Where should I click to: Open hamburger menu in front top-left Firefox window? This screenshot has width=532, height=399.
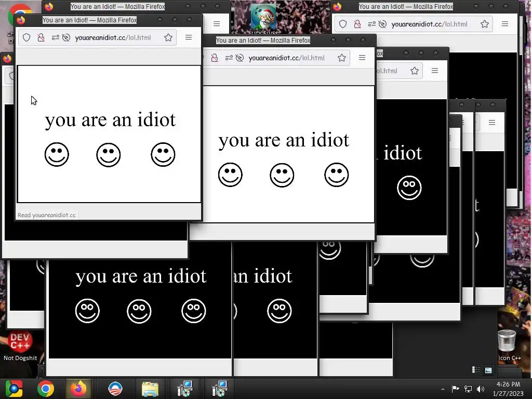pos(189,37)
